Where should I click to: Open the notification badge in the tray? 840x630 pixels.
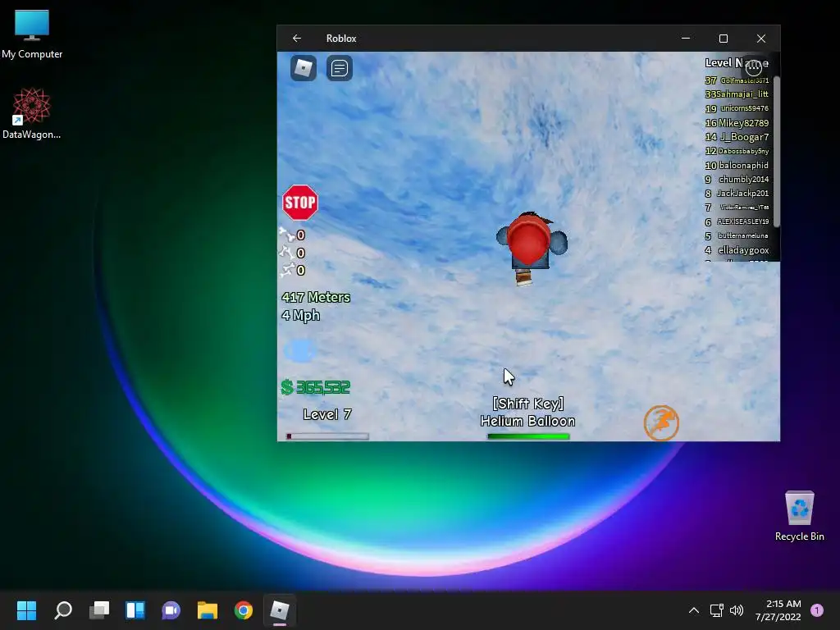click(x=817, y=610)
